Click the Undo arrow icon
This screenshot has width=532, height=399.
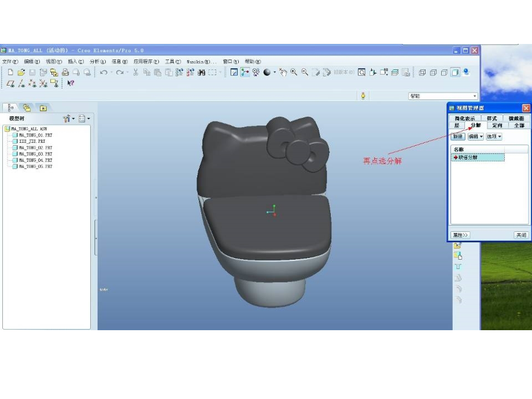pos(104,72)
